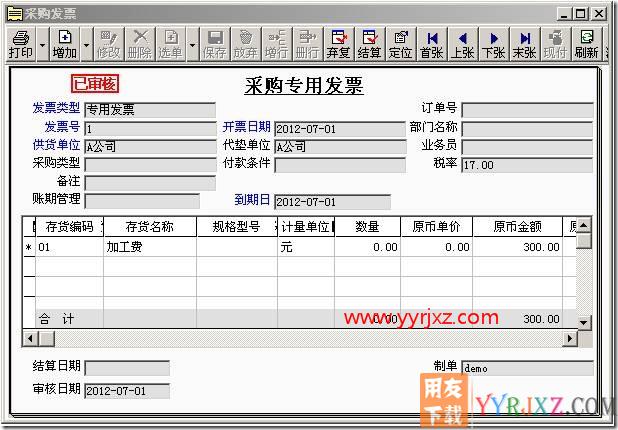Screen dimensions: 618x430
Task: Click the 结算 settlement icon
Action: (370, 44)
